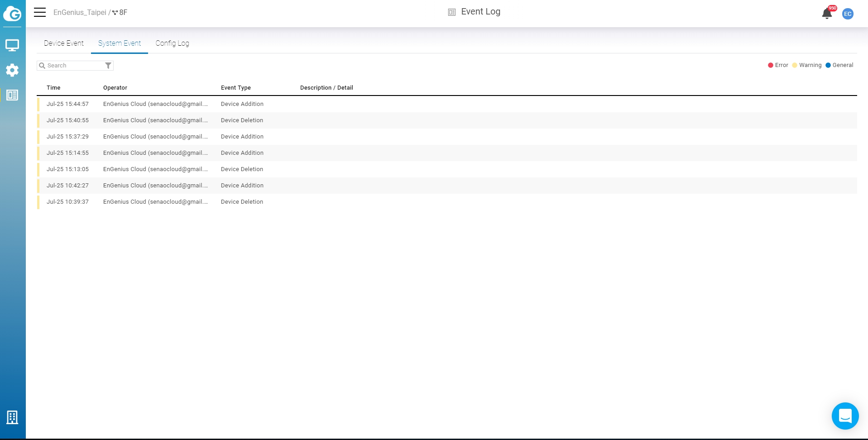The image size is (868, 440).
Task: Sort by the Operator column header
Action: (x=115, y=88)
